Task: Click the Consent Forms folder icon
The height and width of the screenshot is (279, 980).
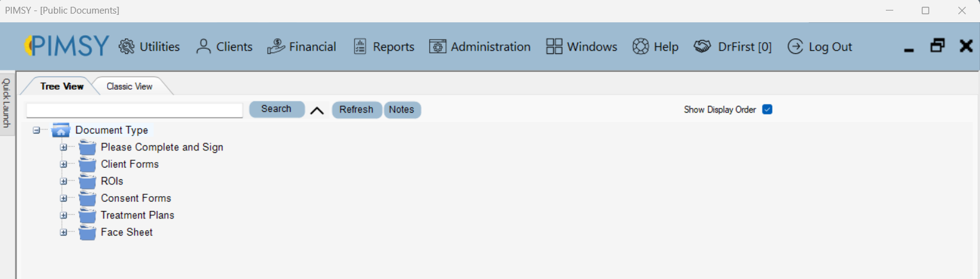Action: coord(87,199)
